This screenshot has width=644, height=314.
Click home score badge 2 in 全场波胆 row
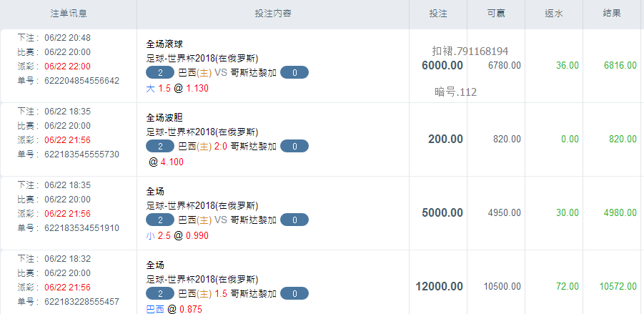160,146
